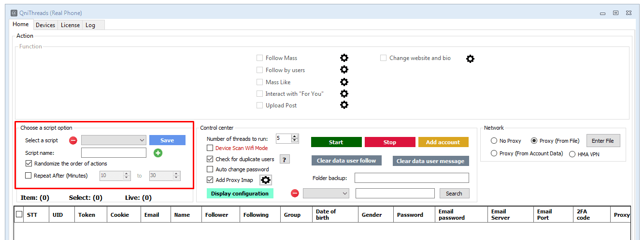
Task: Click the Folder backup input field
Action: tap(412, 178)
